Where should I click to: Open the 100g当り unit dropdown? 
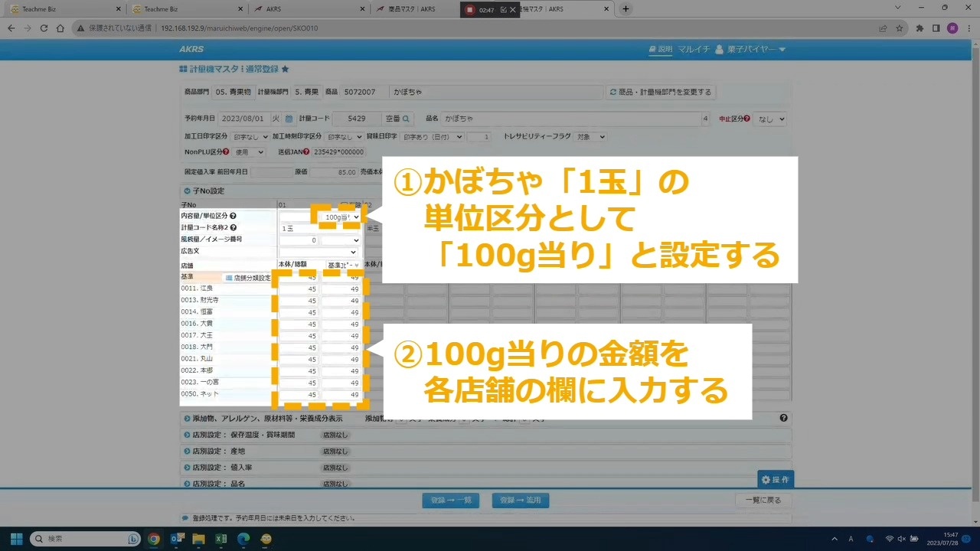339,217
